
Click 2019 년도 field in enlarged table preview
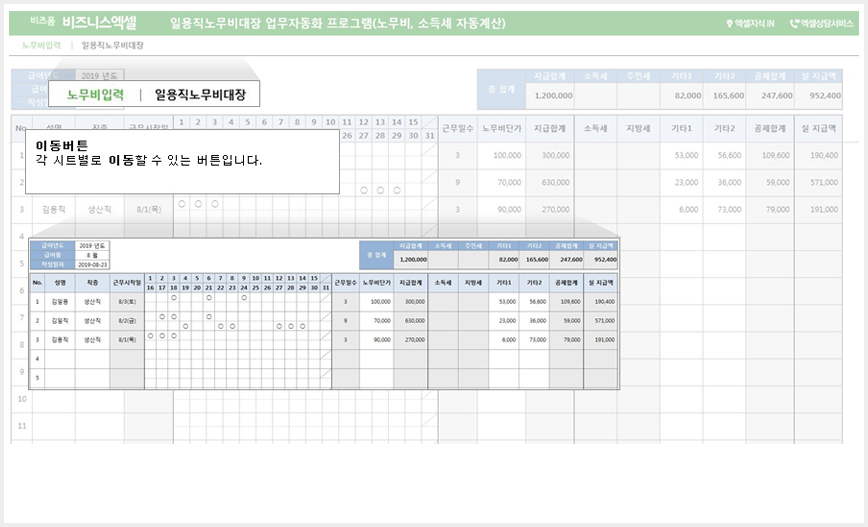coord(92,246)
